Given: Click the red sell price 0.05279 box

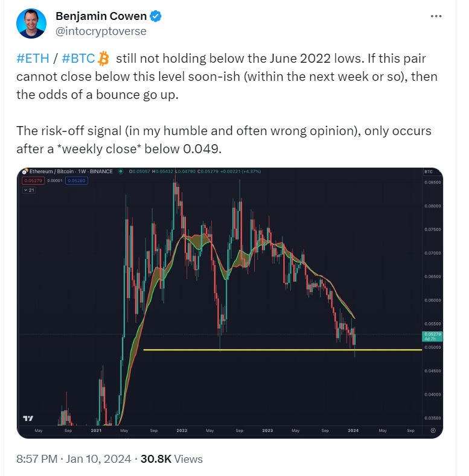Looking at the screenshot, I should click(33, 180).
